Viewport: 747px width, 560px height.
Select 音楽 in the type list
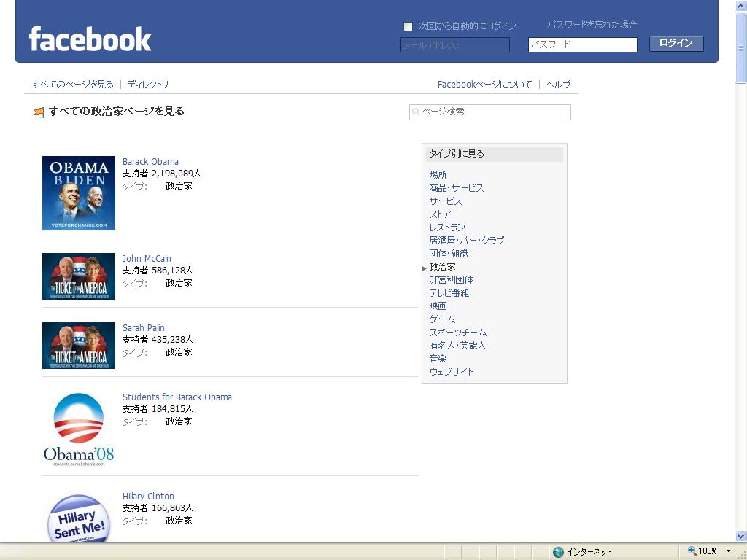(438, 359)
